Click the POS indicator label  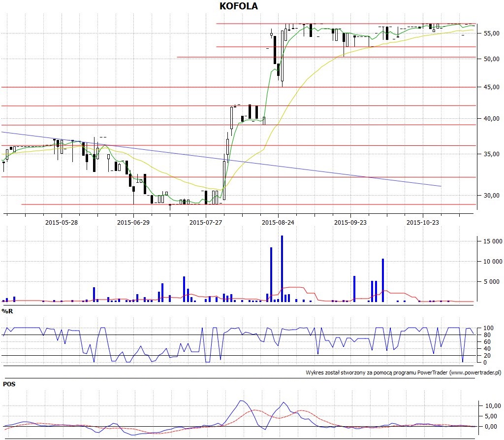9,384
